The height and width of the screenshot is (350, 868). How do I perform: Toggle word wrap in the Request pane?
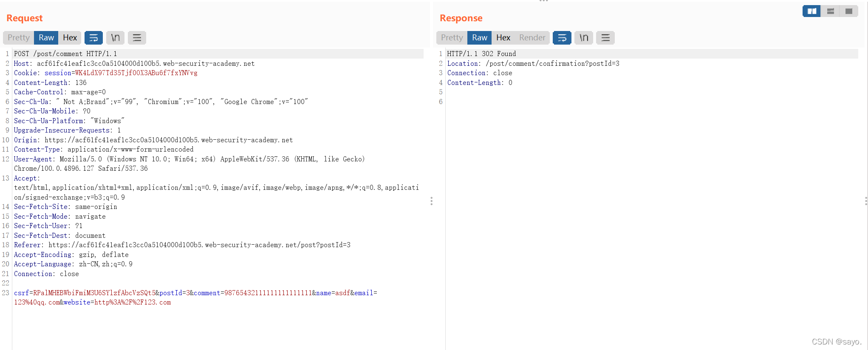click(93, 38)
